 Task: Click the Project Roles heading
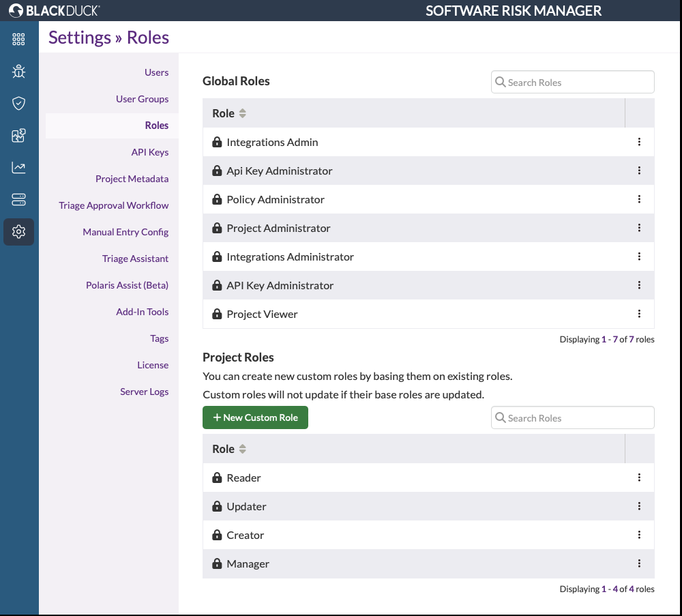(x=238, y=357)
